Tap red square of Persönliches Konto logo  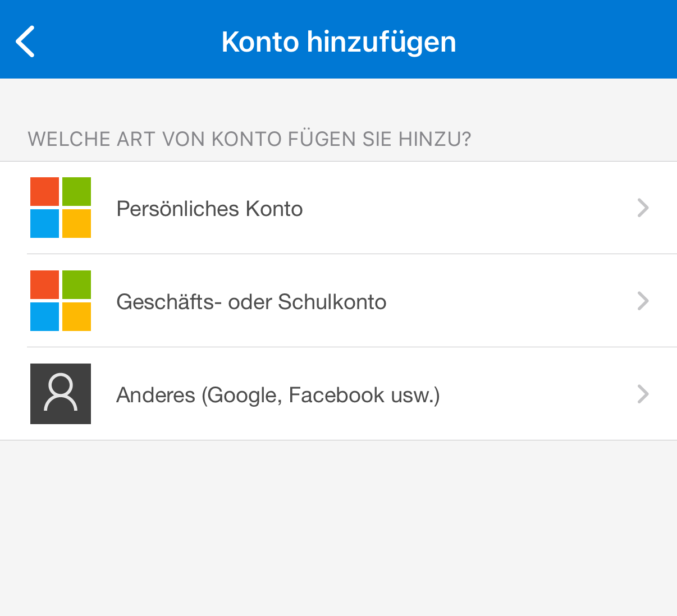click(45, 192)
